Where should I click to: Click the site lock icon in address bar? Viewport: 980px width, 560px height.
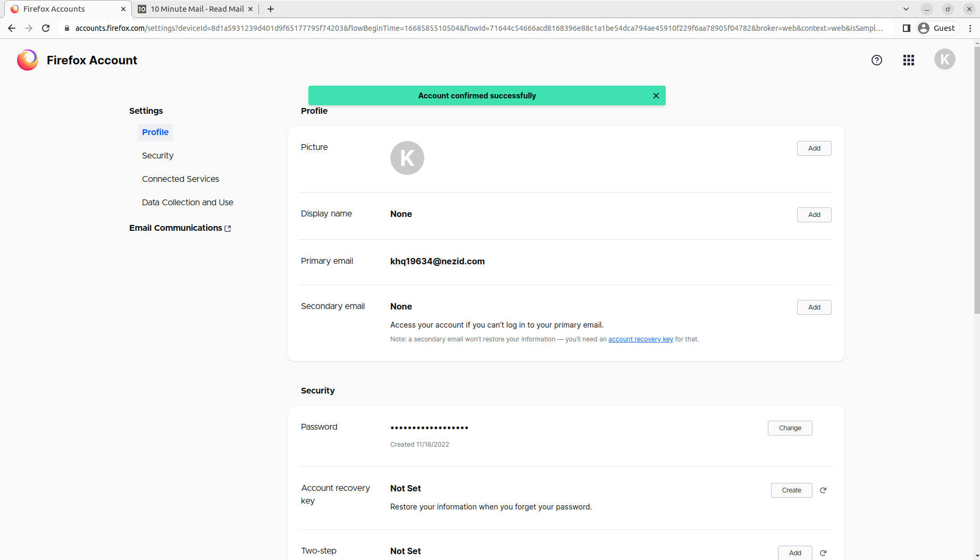tap(67, 28)
